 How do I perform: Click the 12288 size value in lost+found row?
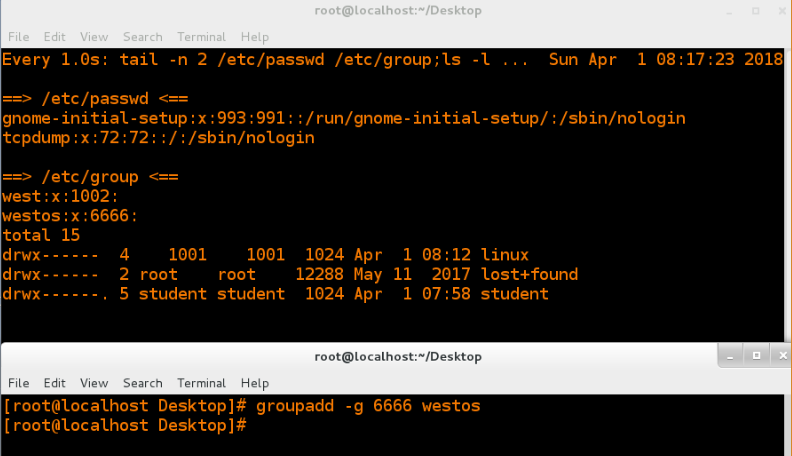[x=319, y=274]
